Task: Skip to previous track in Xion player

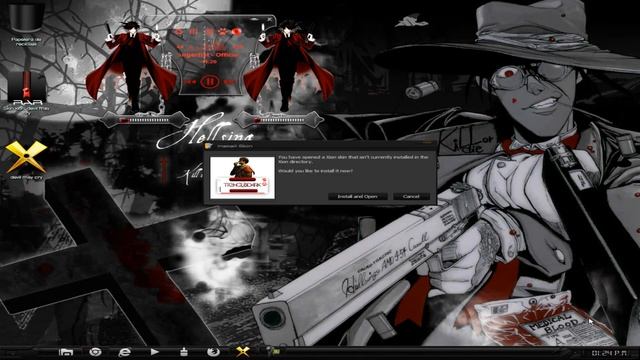Action: tap(190, 82)
